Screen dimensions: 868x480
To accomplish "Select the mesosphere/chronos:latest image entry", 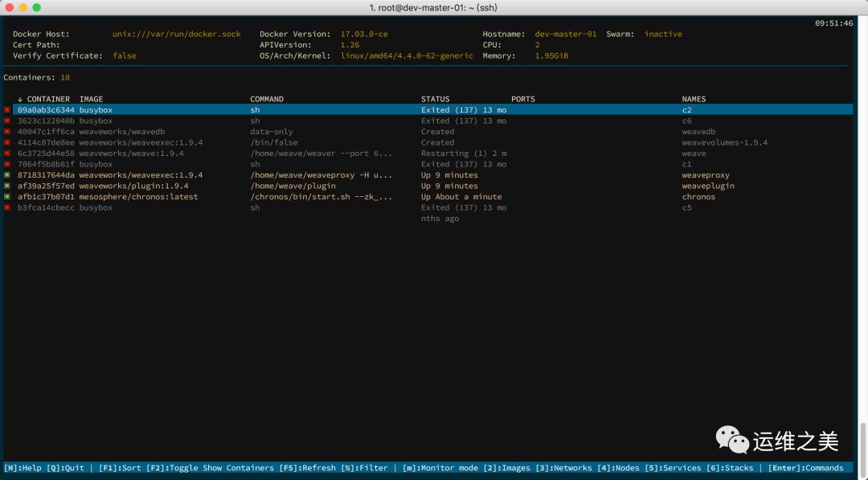I will [138, 196].
